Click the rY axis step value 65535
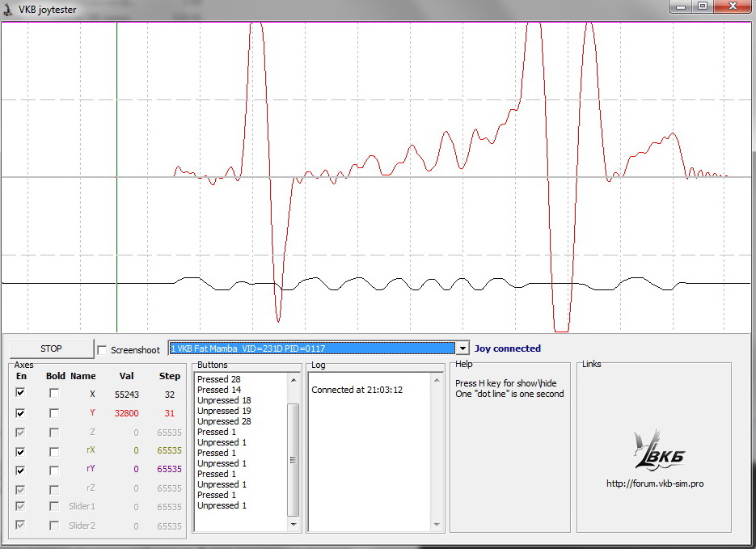The image size is (756, 549). [x=169, y=470]
